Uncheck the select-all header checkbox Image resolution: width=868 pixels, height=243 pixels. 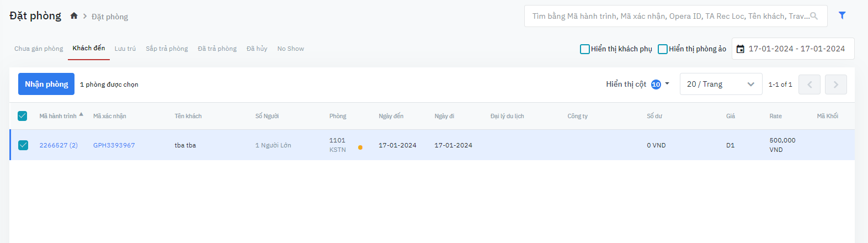click(x=23, y=116)
